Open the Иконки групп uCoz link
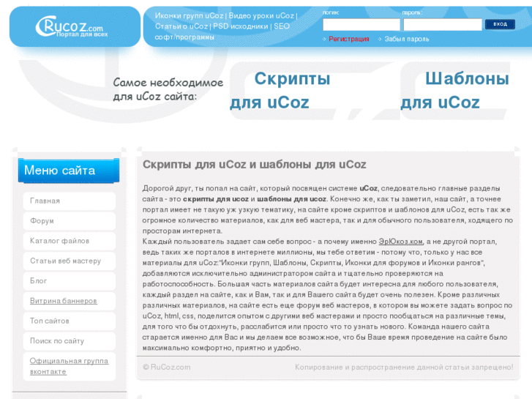This screenshot has height=399, width=532. [189, 15]
